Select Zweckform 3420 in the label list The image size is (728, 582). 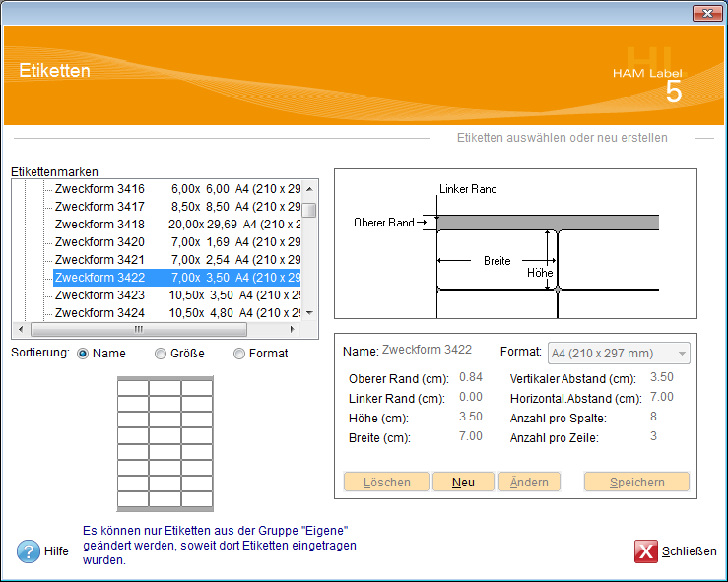177,242
